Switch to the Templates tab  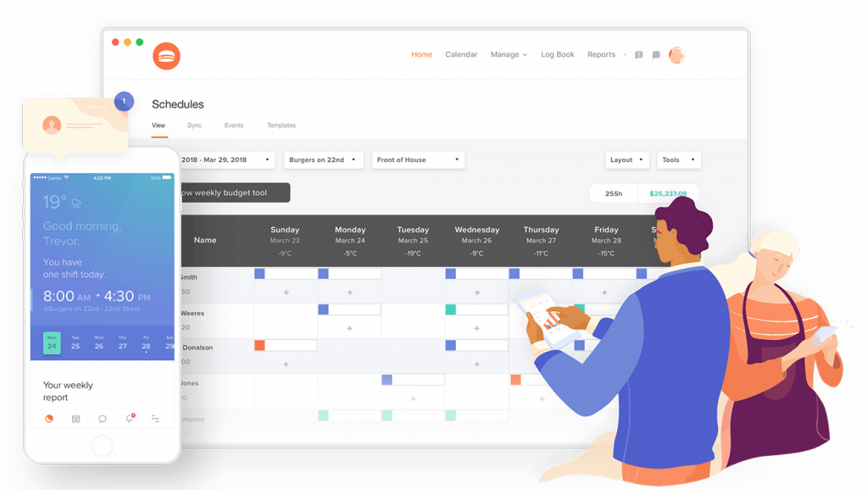coord(281,125)
